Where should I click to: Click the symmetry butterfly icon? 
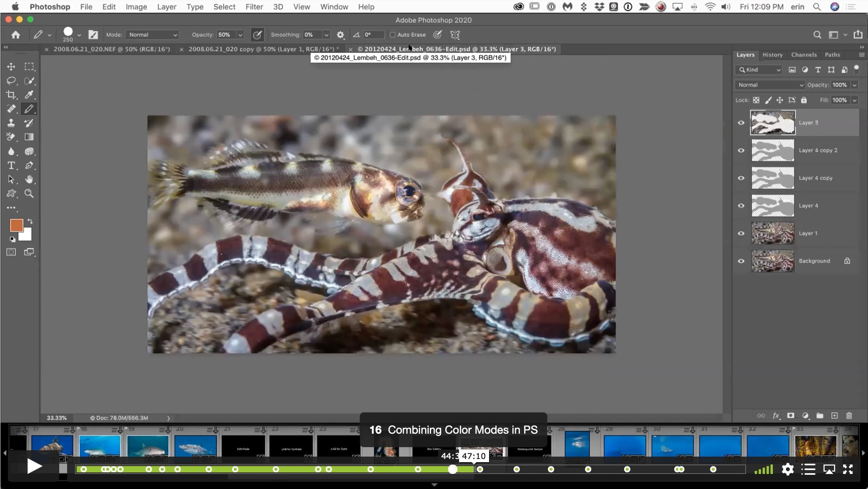tap(455, 35)
